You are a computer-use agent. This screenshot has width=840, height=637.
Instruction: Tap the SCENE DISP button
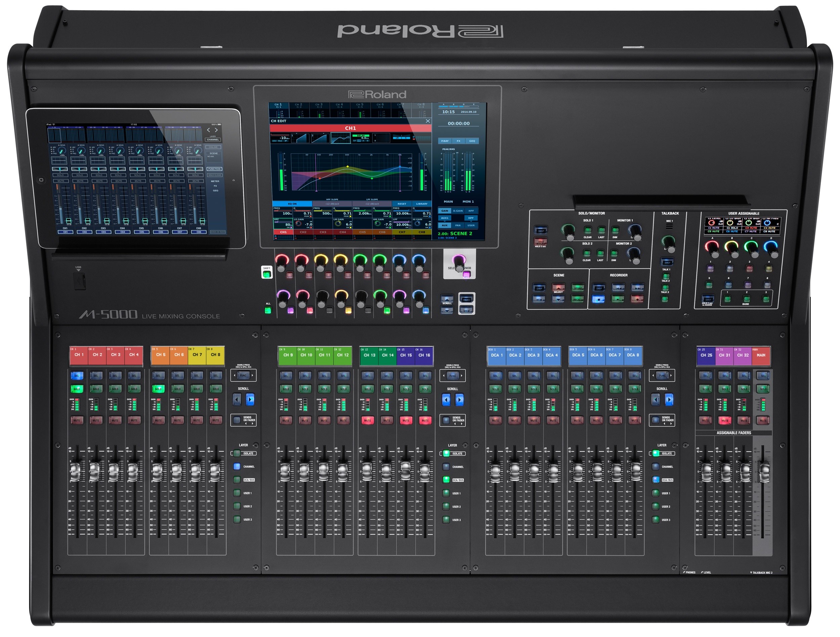(539, 287)
